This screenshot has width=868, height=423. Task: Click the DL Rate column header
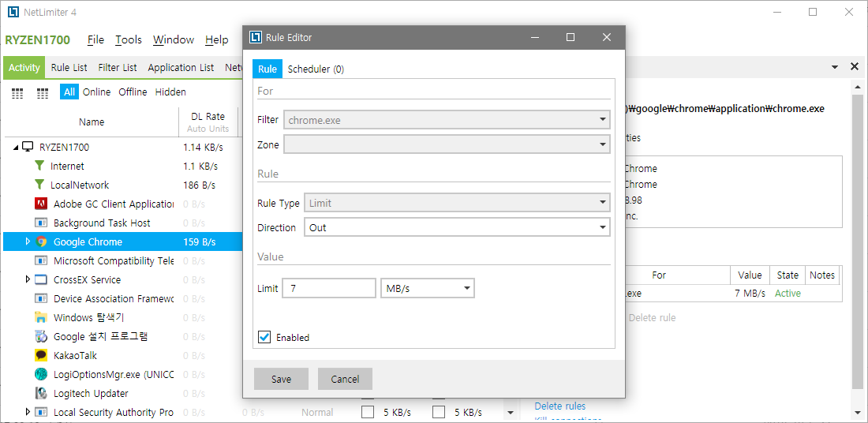pos(208,122)
